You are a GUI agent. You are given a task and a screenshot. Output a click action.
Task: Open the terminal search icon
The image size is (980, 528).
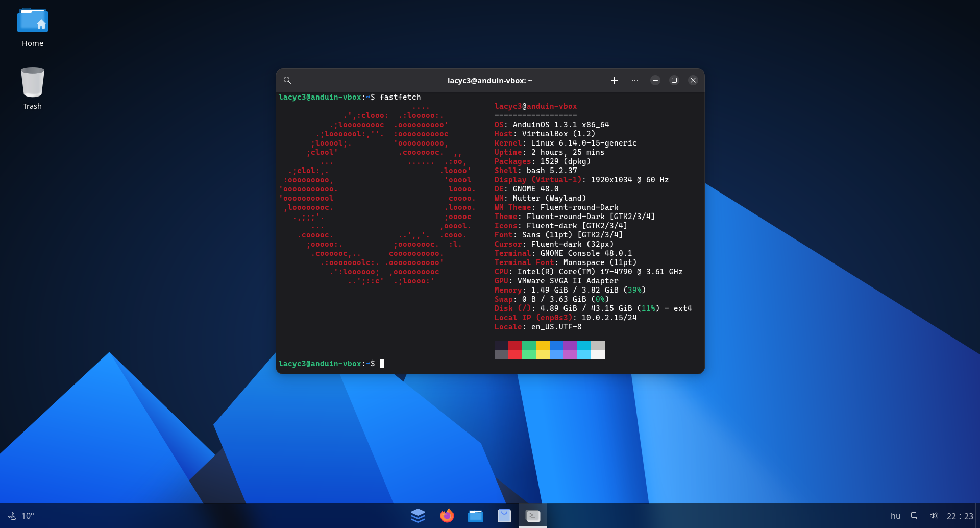click(x=287, y=80)
